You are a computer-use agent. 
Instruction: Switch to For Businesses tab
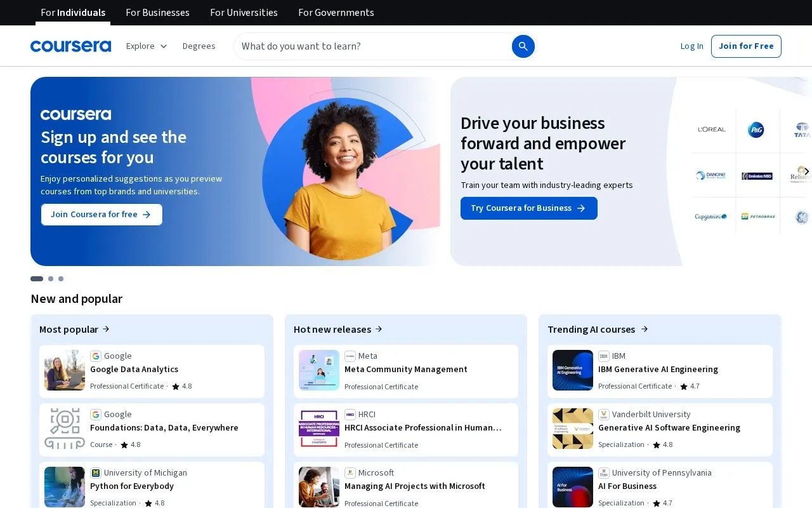157,13
